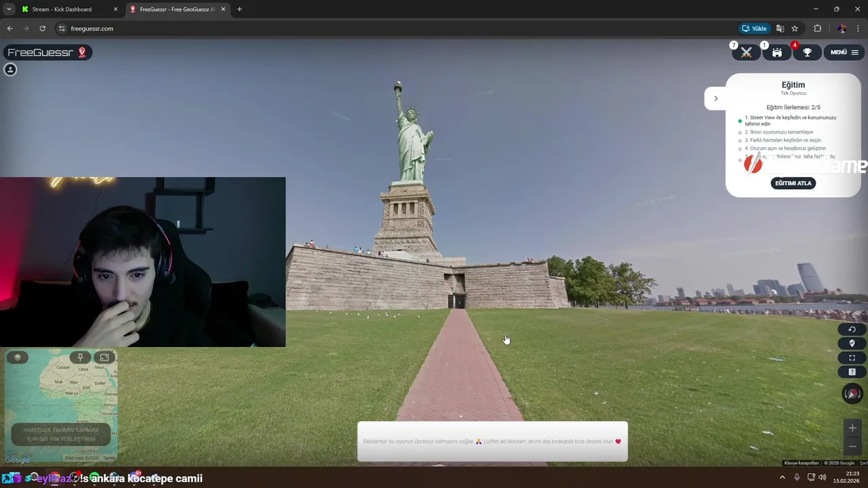The image size is (868, 488).
Task: Bookmark this page with the star
Action: (x=795, y=28)
